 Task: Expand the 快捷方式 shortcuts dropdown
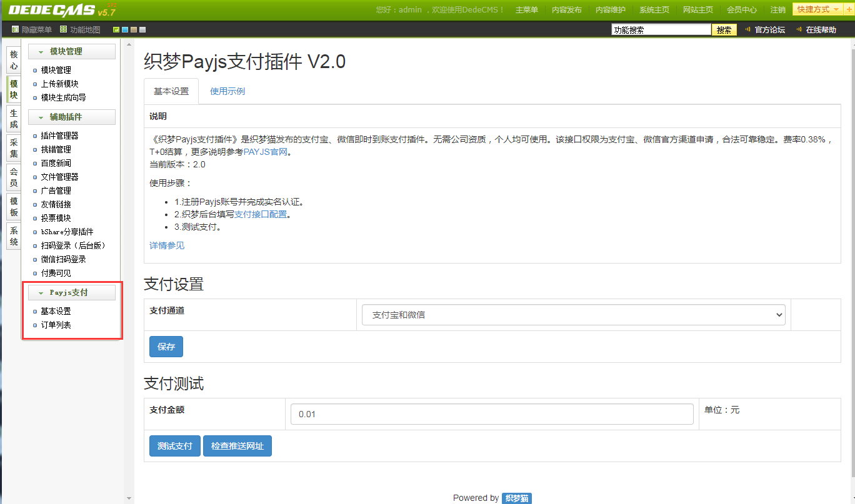[x=817, y=9]
